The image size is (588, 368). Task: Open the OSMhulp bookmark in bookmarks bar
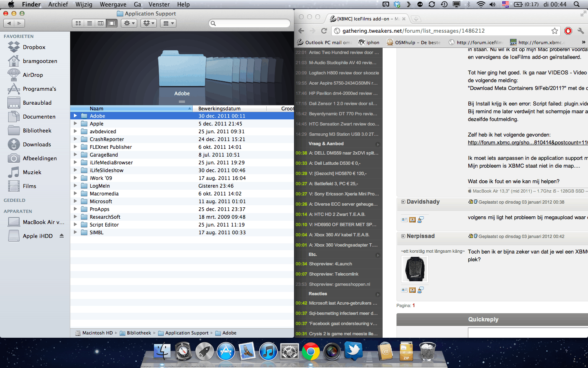click(x=414, y=42)
